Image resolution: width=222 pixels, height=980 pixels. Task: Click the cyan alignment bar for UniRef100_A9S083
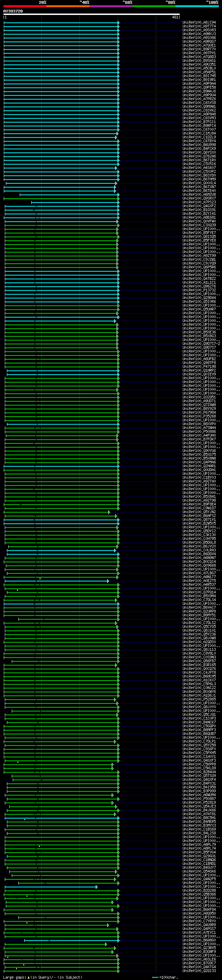61,30
